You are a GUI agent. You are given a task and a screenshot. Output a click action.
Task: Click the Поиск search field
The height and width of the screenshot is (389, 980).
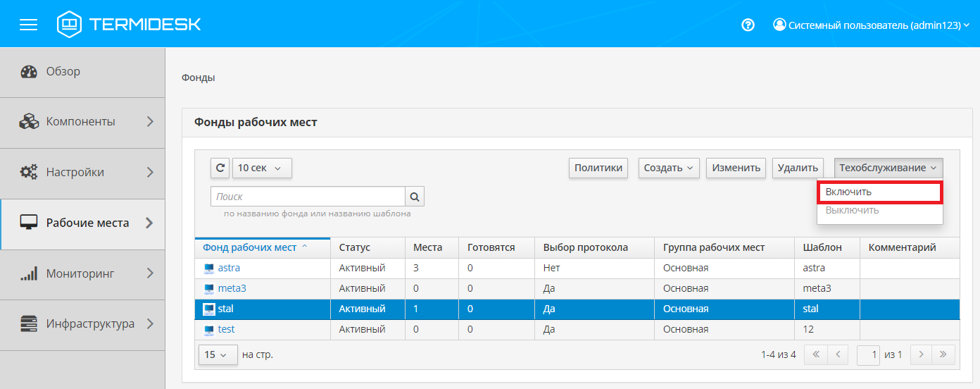(x=308, y=197)
